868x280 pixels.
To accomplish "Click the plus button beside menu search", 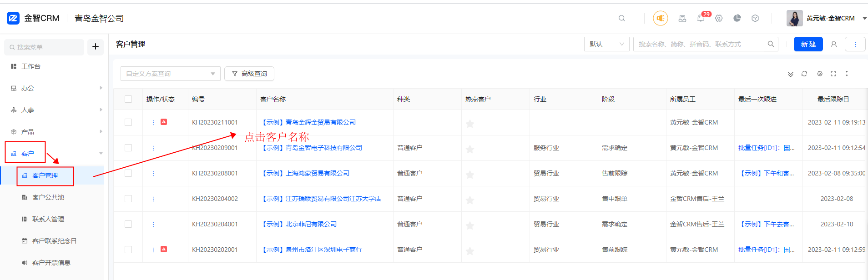I will pyautogui.click(x=96, y=47).
